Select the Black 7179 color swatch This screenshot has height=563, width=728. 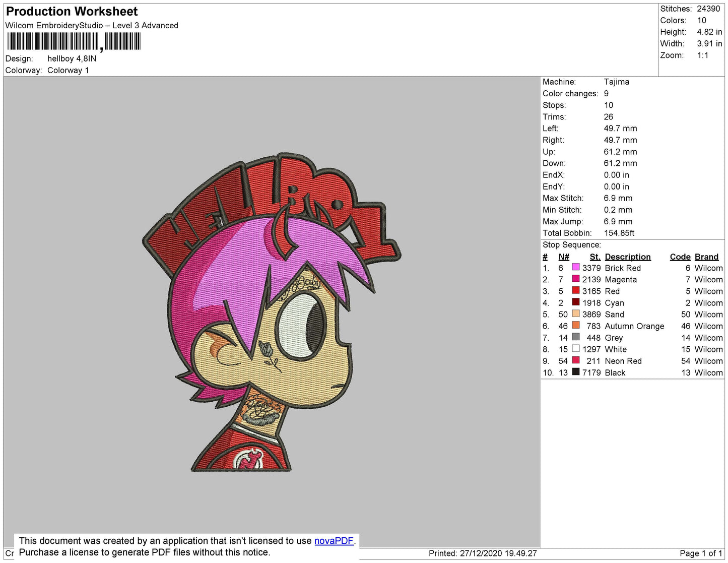point(576,371)
